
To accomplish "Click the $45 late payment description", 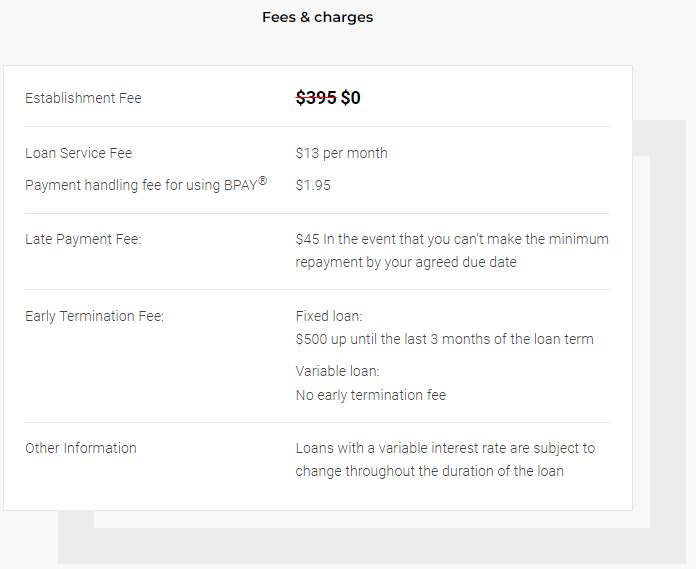I will pyautogui.click(x=452, y=239).
